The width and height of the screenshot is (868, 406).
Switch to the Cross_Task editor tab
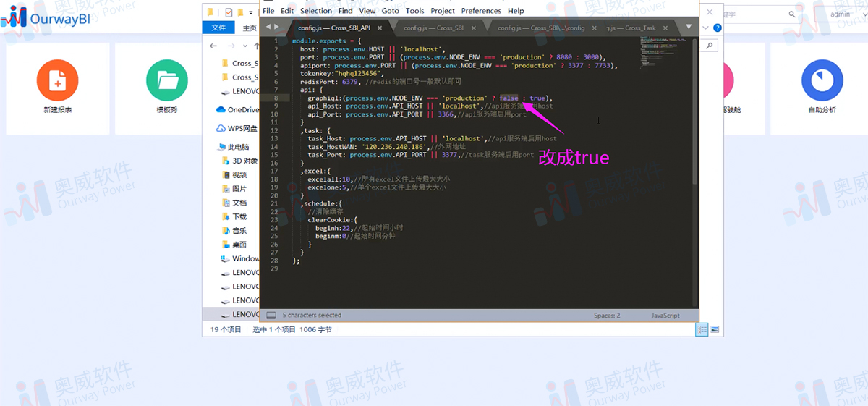631,28
